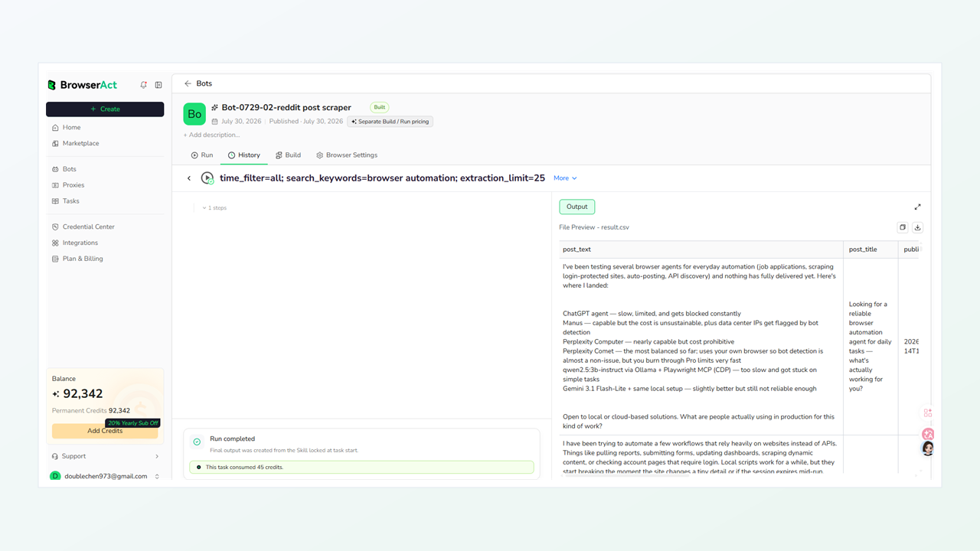The image size is (980, 551).
Task: Switch to the Run tab
Action: [202, 155]
